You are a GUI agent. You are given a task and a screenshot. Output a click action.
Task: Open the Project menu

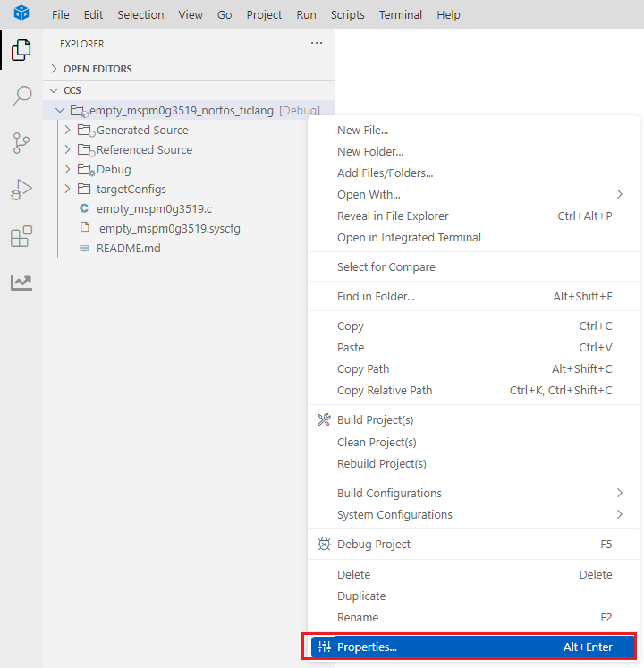264,14
